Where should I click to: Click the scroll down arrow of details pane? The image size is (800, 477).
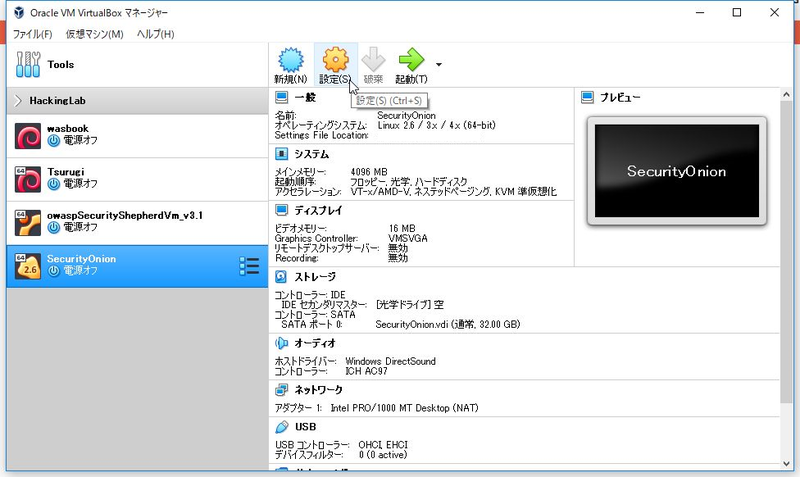pyautogui.click(x=786, y=464)
